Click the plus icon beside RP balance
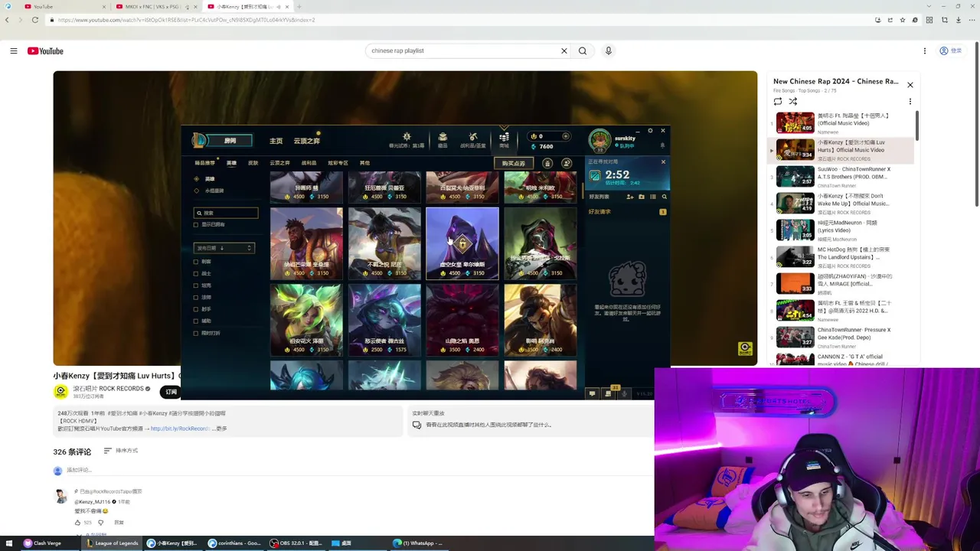980x551 pixels. 566,136
